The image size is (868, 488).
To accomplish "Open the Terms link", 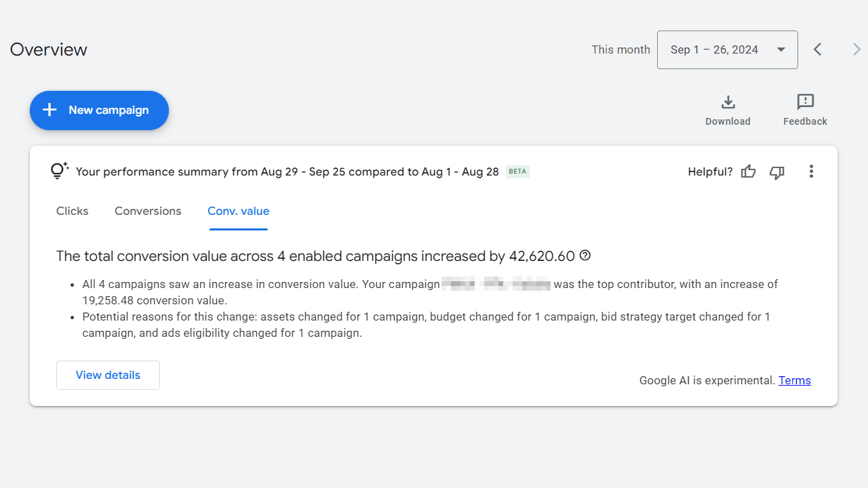I will pos(794,380).
